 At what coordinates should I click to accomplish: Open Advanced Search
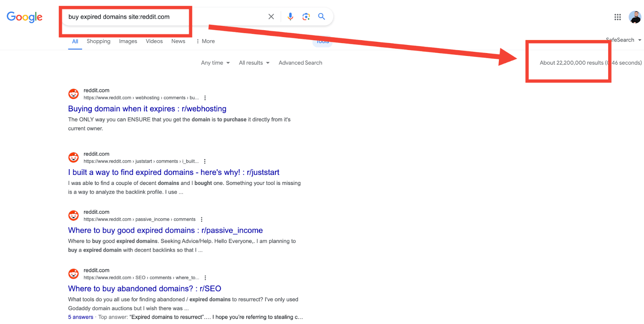(300, 63)
